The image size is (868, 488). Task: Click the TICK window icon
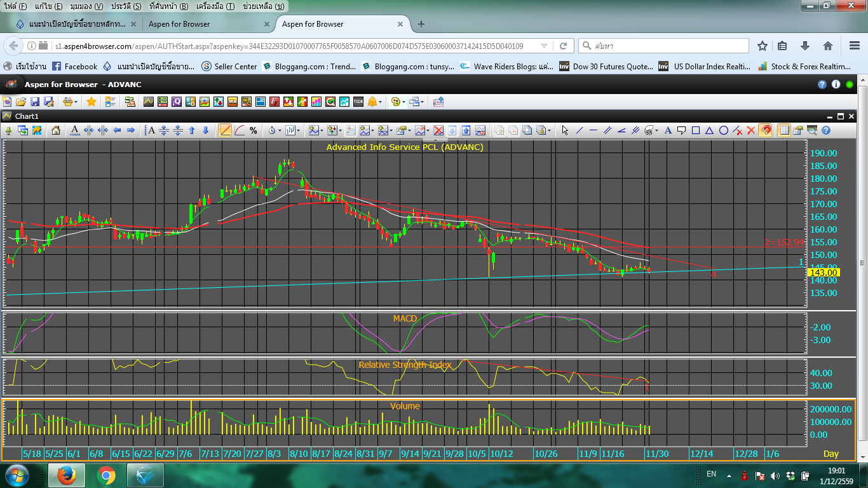pos(358,102)
